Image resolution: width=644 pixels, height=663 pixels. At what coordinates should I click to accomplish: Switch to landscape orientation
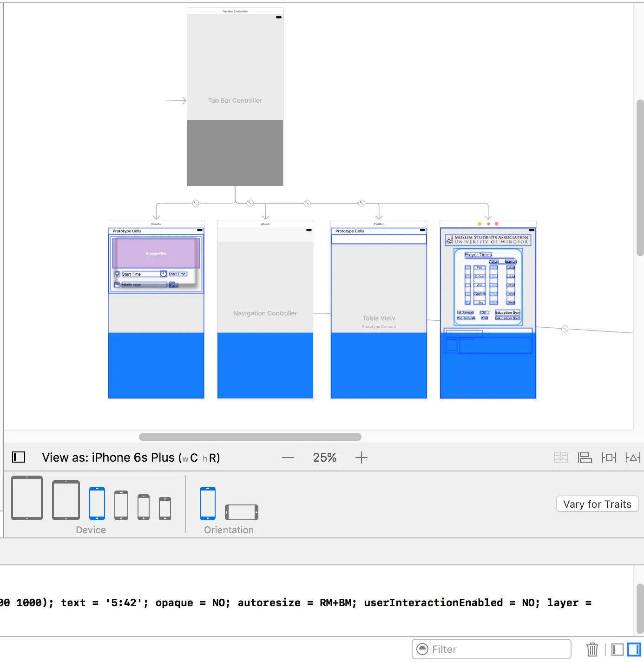[x=242, y=512]
